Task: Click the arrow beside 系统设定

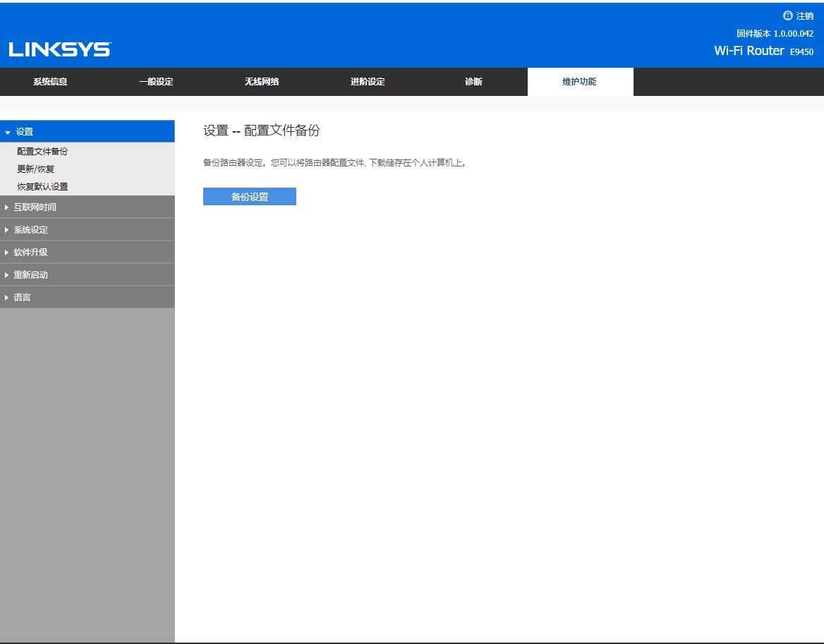Action: coord(8,229)
